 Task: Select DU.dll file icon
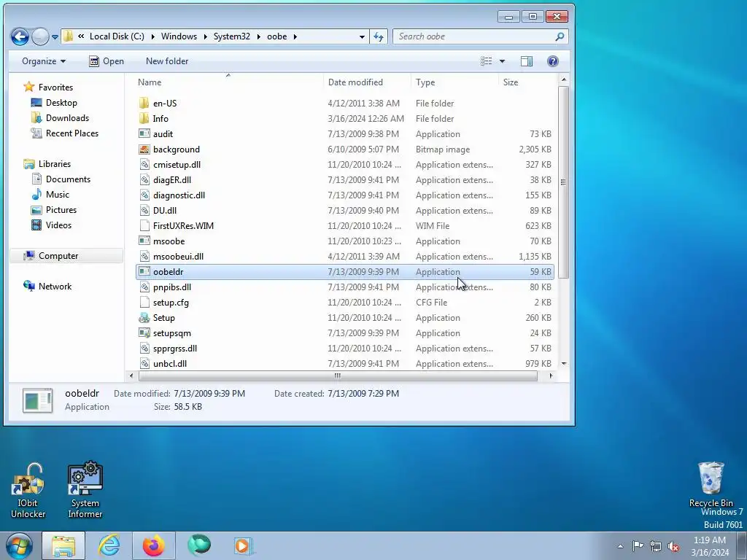pos(144,211)
